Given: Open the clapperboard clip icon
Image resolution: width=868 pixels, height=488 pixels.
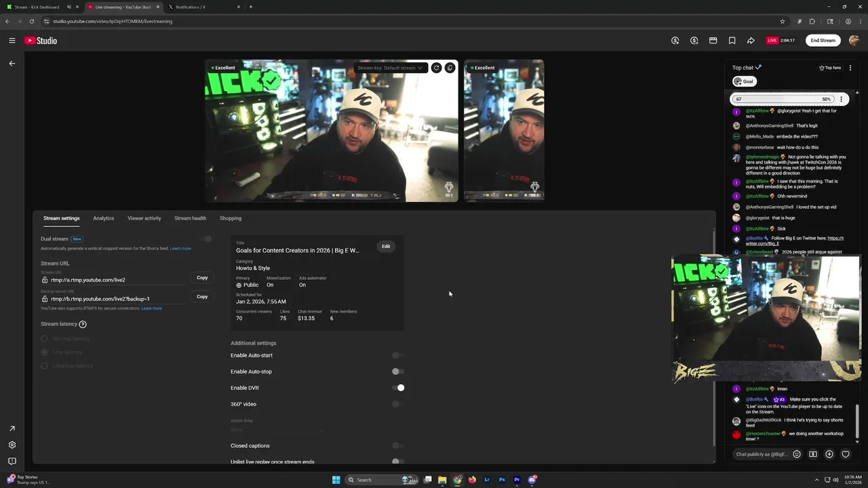Looking at the screenshot, I should click(x=713, y=41).
